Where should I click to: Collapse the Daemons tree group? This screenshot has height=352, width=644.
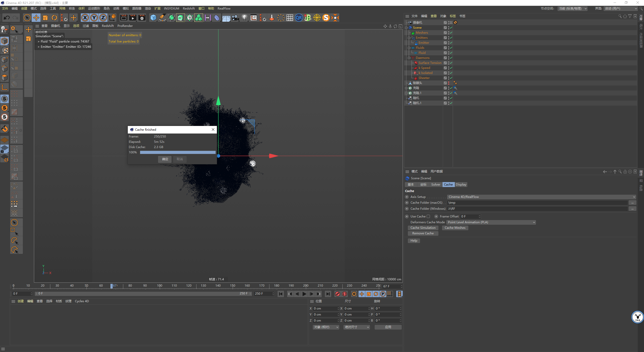409,58
